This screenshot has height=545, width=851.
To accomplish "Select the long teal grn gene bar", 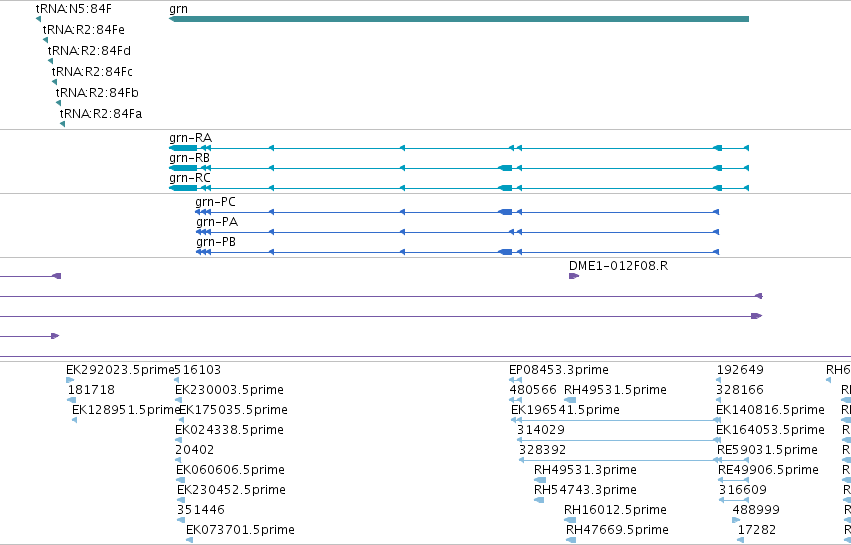I will tap(459, 19).
